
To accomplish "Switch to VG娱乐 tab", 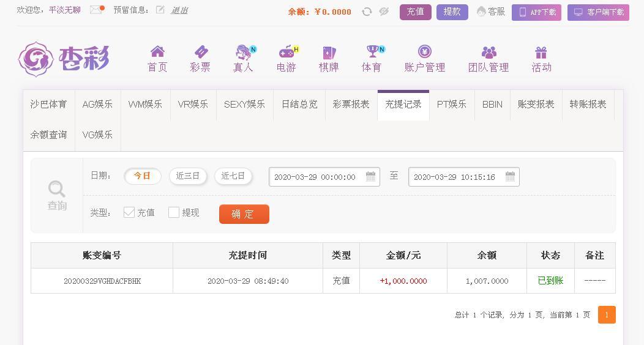I will pyautogui.click(x=98, y=135).
